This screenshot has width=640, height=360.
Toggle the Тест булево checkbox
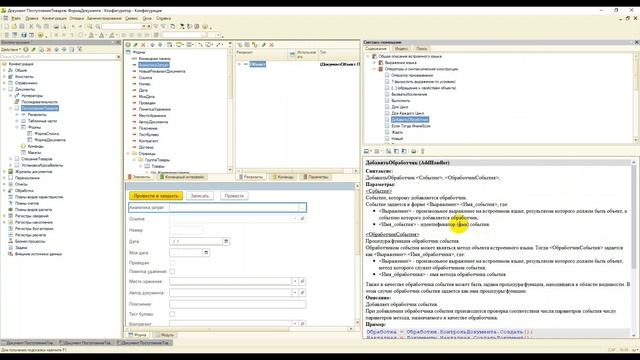point(172,314)
